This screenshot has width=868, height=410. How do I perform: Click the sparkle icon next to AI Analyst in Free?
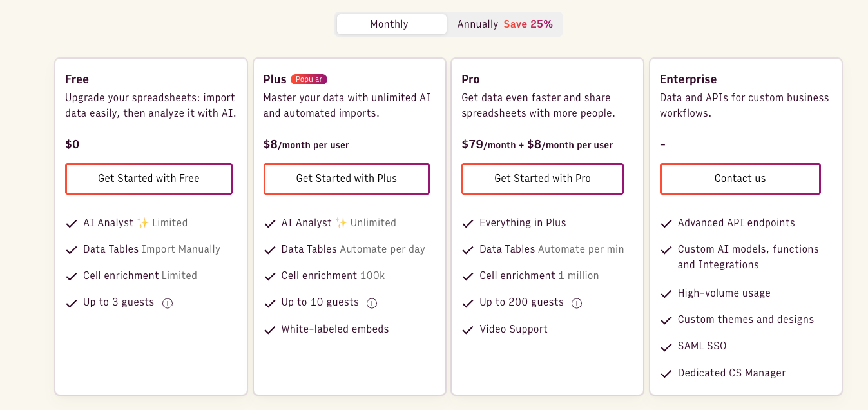click(144, 222)
